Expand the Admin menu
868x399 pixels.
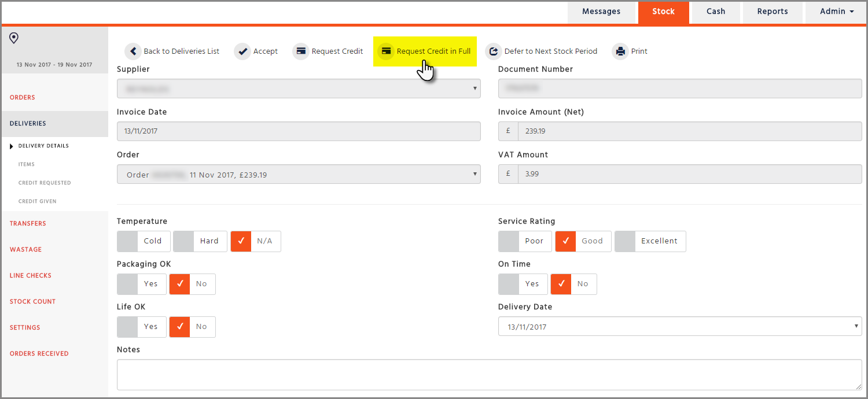click(837, 12)
